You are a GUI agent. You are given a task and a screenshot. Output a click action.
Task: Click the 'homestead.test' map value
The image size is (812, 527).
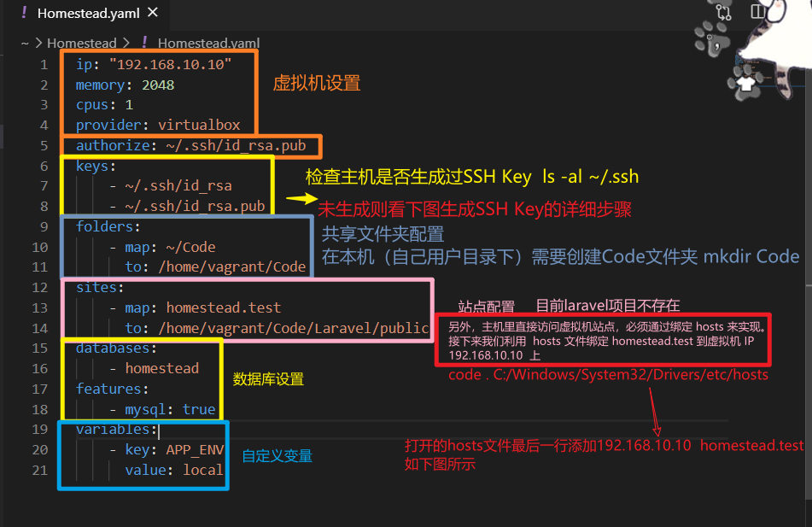click(x=223, y=307)
